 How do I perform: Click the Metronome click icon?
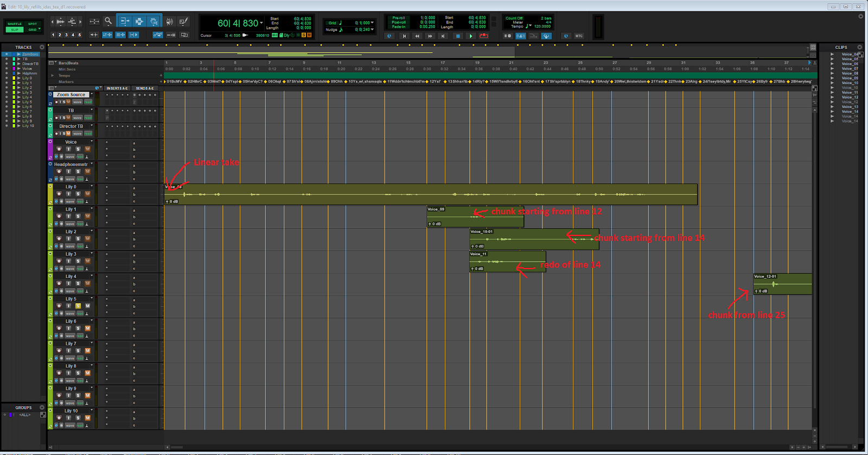(x=521, y=36)
